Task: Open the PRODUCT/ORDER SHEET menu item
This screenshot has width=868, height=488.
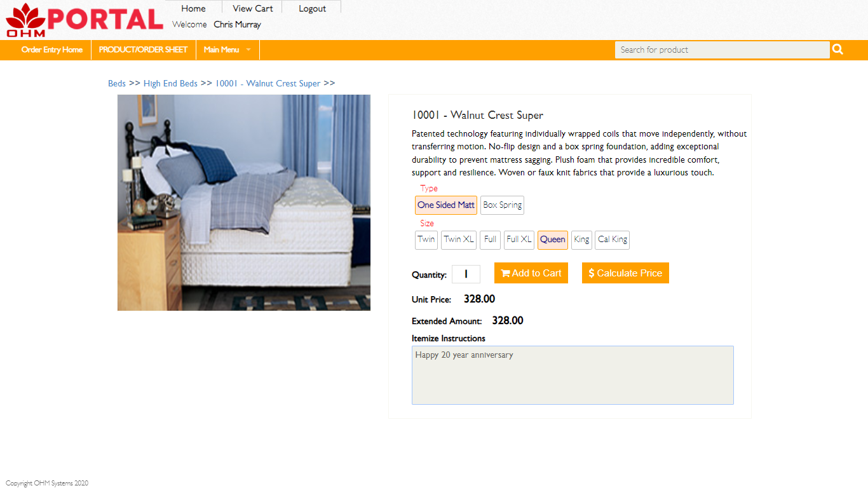Action: (143, 50)
